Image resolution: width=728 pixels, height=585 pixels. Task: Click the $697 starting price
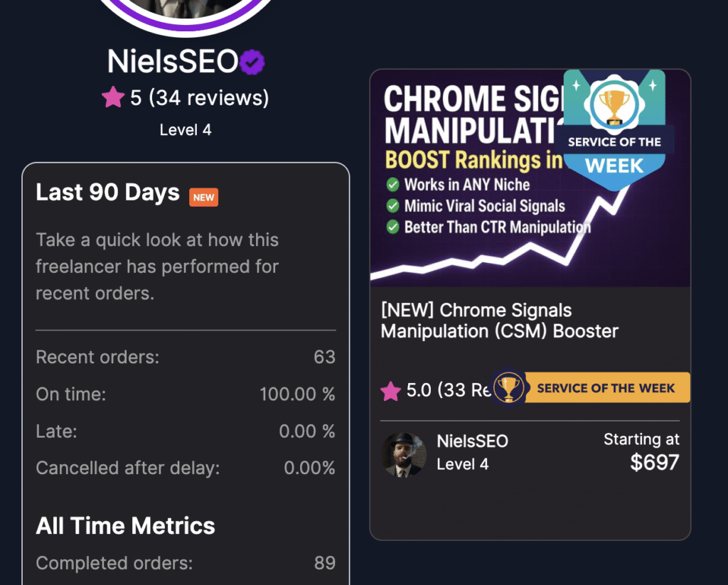click(x=654, y=463)
